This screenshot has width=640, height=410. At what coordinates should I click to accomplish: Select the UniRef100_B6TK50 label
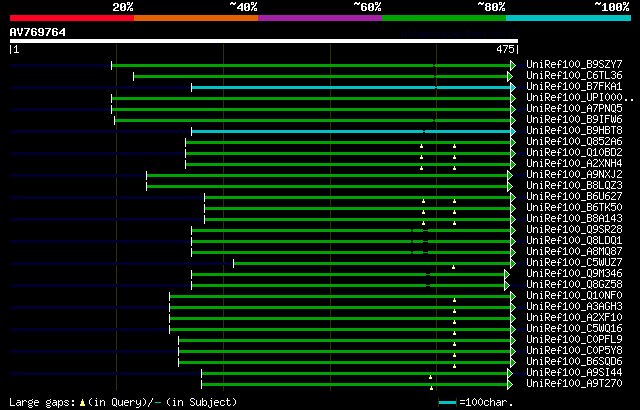574,208
